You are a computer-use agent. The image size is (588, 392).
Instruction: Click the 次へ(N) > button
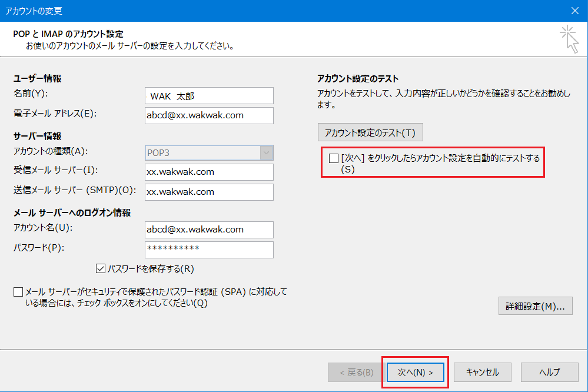coord(415,372)
